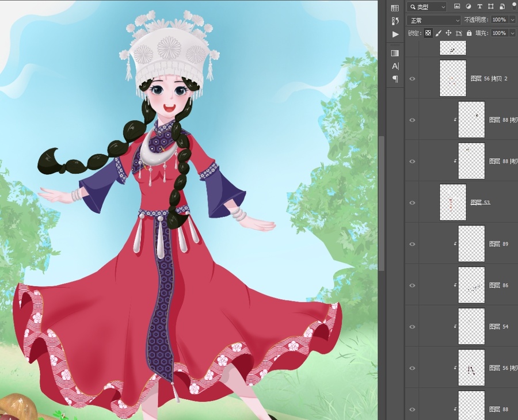Click clipping mask arrow of 图层 88

pyautogui.click(x=455, y=408)
